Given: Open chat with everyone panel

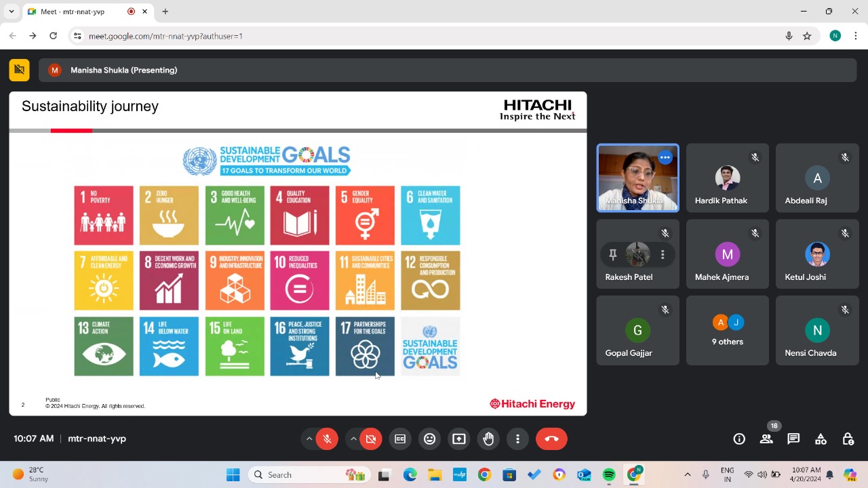Looking at the screenshot, I should coord(793,439).
